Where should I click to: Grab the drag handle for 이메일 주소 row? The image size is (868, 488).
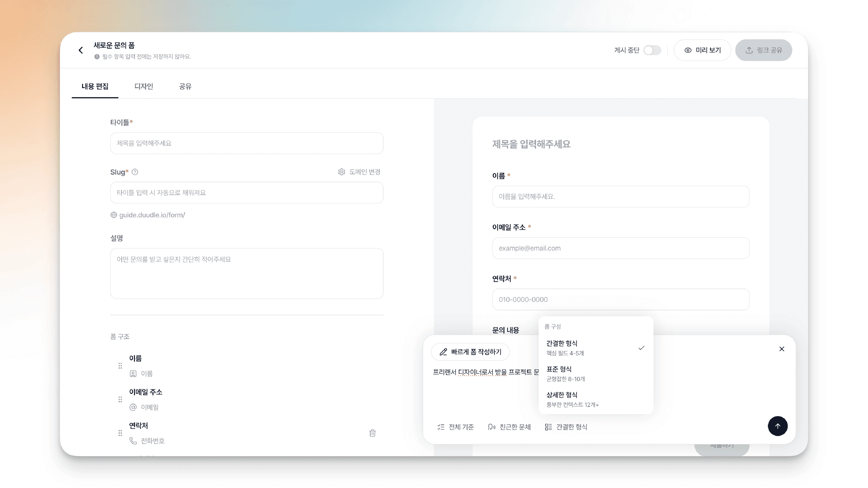pyautogui.click(x=120, y=399)
